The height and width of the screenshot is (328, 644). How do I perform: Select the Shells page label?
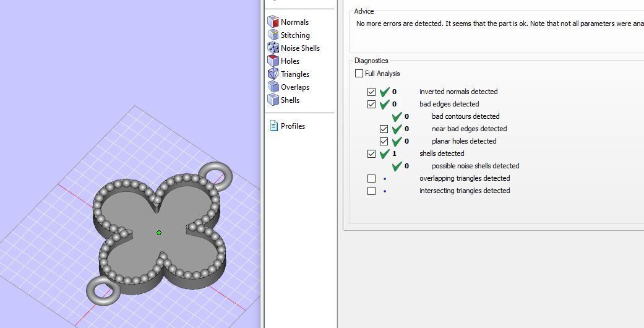pyautogui.click(x=290, y=100)
